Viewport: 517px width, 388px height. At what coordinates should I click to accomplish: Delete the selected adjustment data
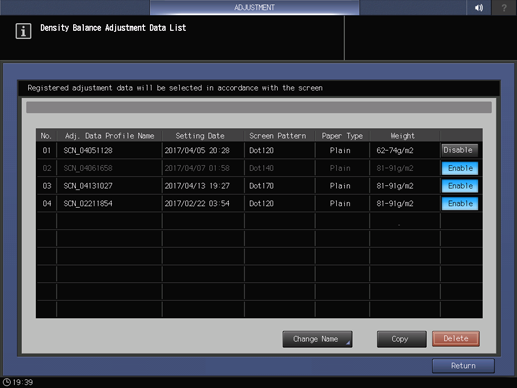coord(456,339)
